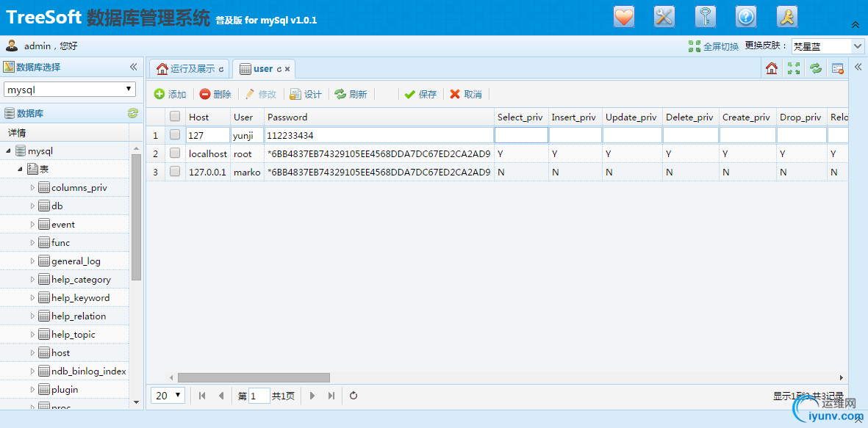Select the ndb_binlog_index table in tree
Viewport: 868px width, 428px height.
pyautogui.click(x=89, y=371)
